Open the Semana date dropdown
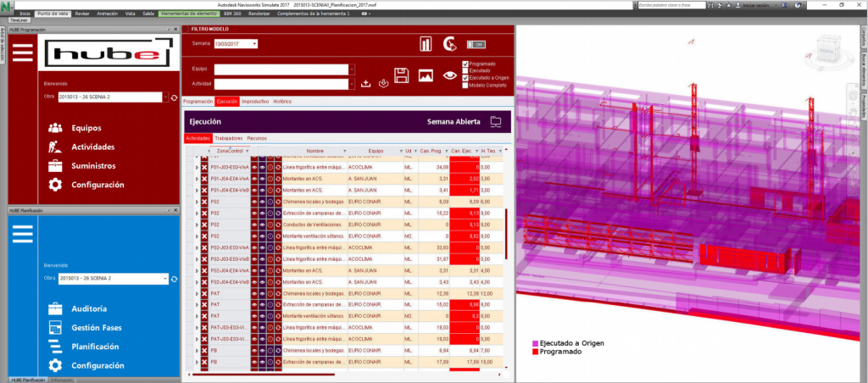This screenshot has width=868, height=383. pos(254,43)
